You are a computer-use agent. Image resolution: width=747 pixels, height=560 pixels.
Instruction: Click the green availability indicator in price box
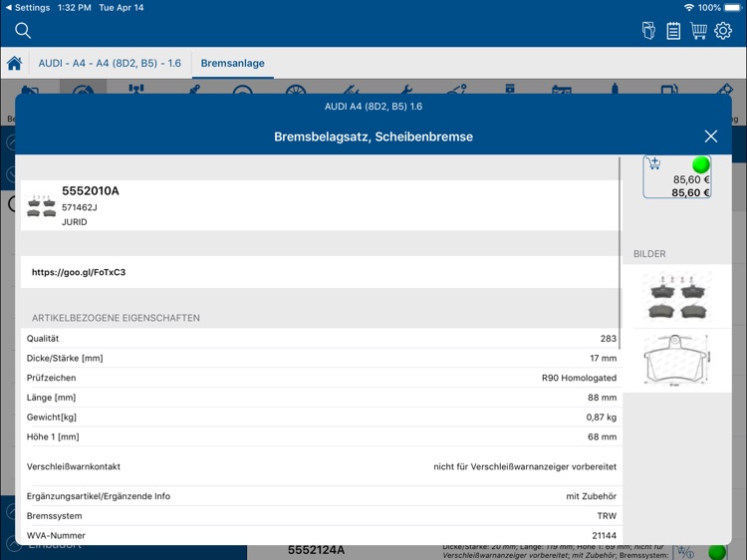pyautogui.click(x=701, y=164)
